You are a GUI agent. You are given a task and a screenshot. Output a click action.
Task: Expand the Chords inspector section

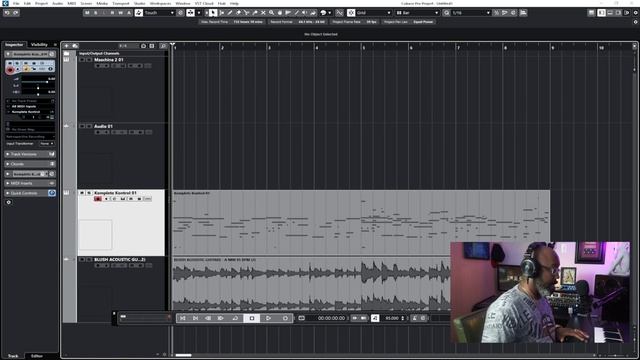30,164
